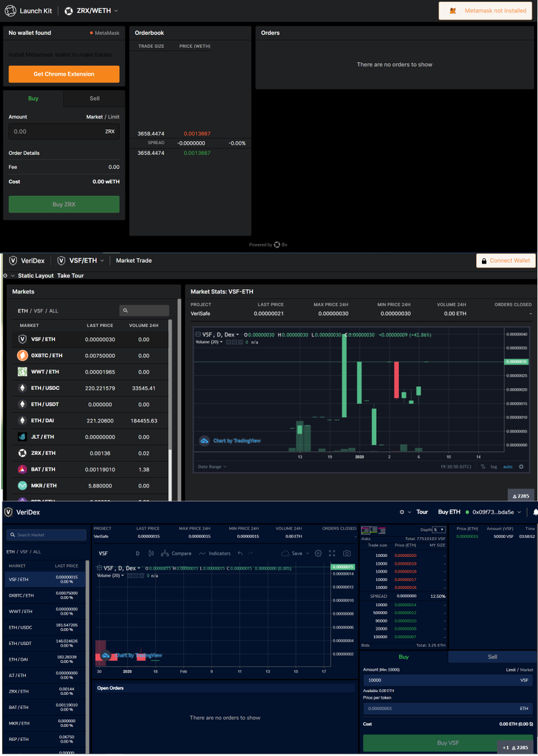Open Save dropdown arrow in bottom chart toolbar
Screen dimensions: 538x756
307,553
